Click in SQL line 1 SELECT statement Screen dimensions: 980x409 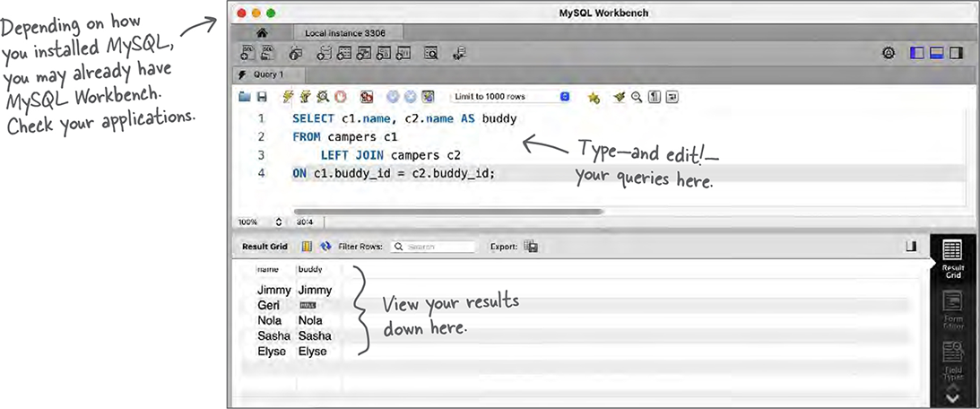click(404, 118)
